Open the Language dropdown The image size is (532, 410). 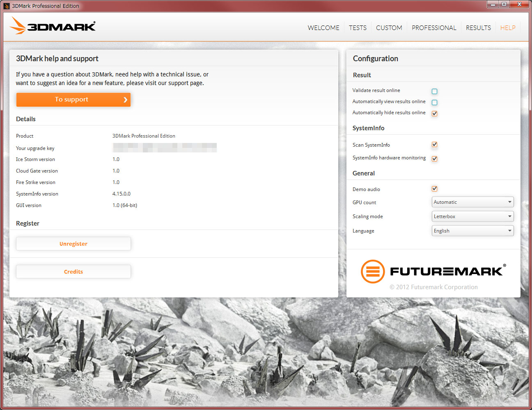click(x=472, y=231)
